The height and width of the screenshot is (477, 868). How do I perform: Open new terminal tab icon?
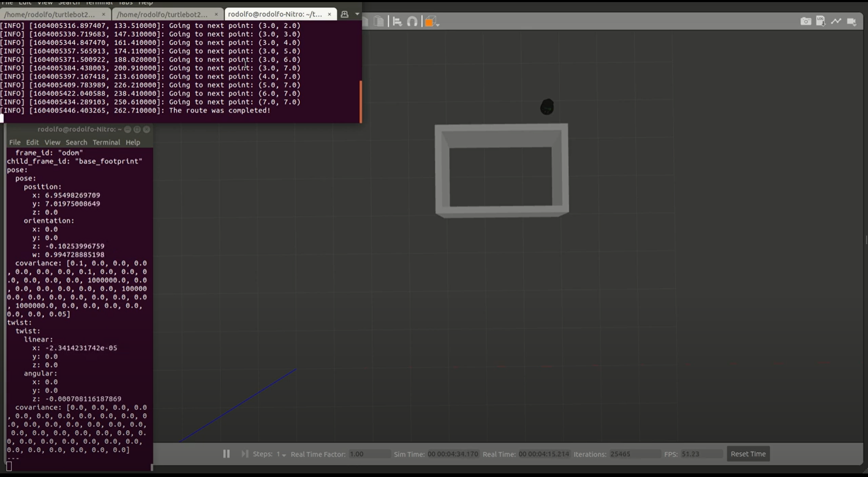tap(344, 14)
